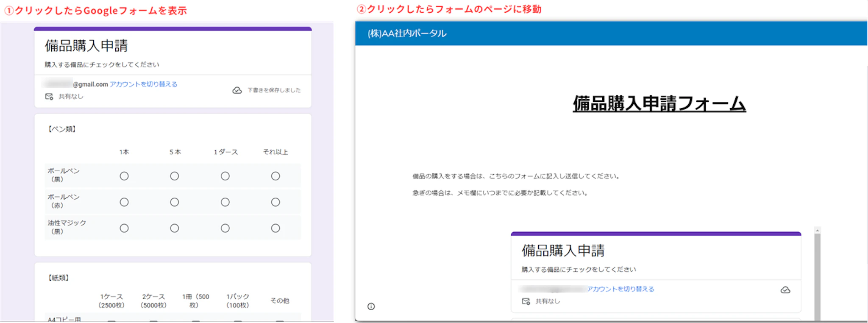The image size is (868, 323).
Task: Pick 1ダース for ボールペン（赤）
Action: pos(225,202)
